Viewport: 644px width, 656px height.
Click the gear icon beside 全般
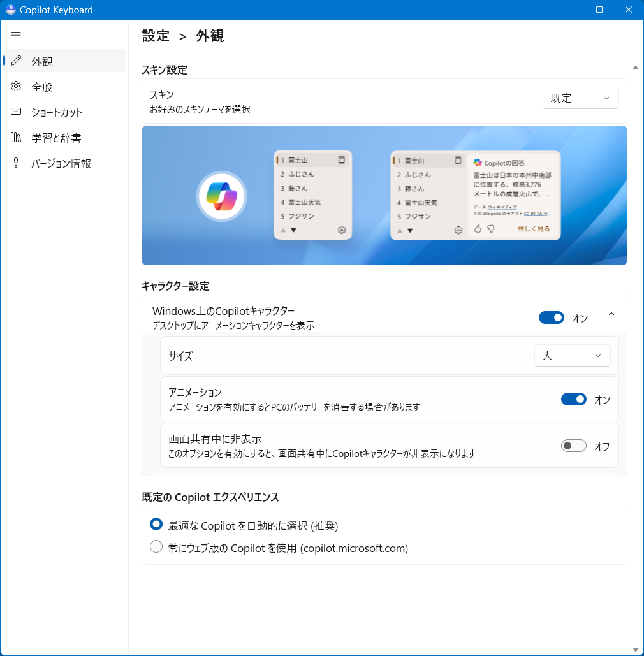pyautogui.click(x=16, y=86)
